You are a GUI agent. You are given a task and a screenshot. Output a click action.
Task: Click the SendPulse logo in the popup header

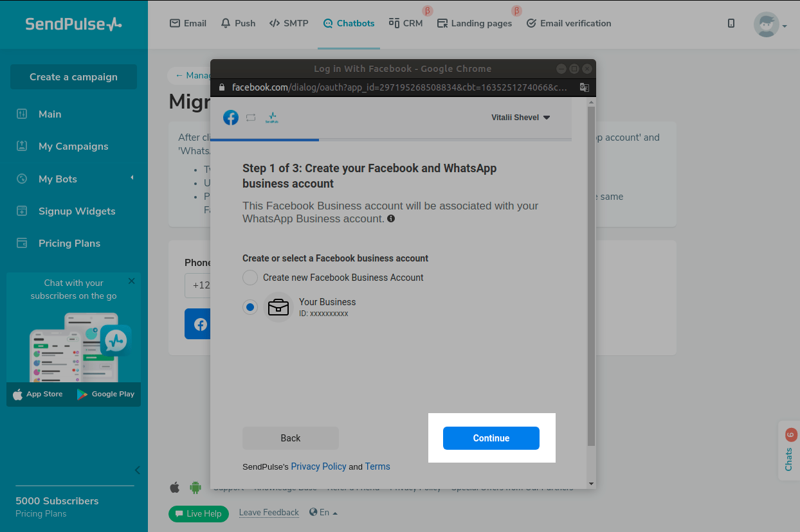272,118
